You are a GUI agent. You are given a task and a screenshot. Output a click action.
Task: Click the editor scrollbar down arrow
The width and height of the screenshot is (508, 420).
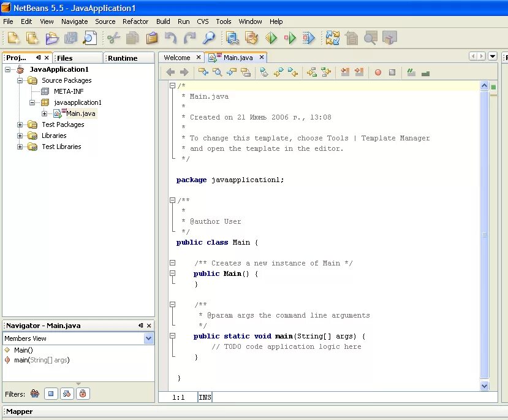point(484,386)
